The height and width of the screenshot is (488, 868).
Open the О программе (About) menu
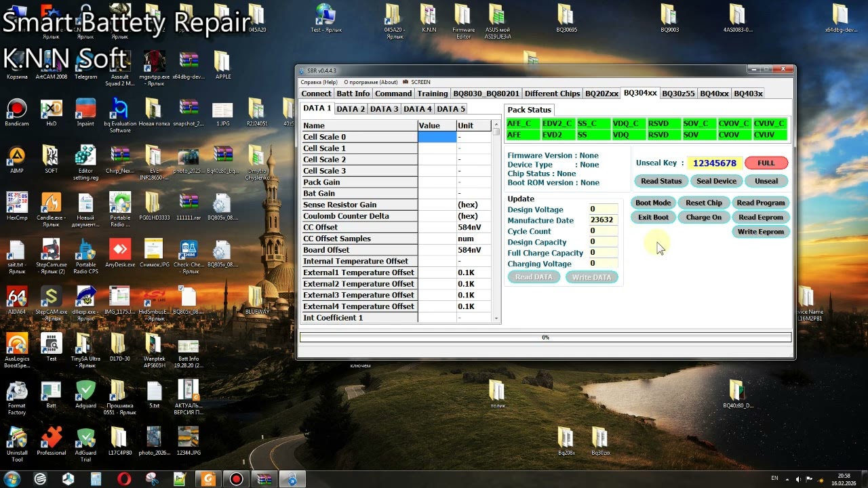click(x=371, y=82)
